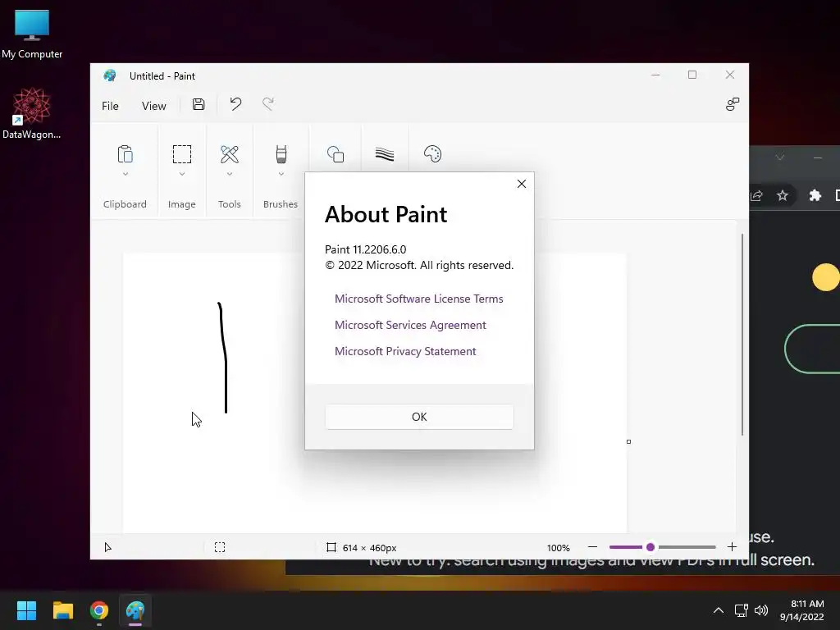The height and width of the screenshot is (630, 840).
Task: Open the File menu
Action: (x=111, y=106)
